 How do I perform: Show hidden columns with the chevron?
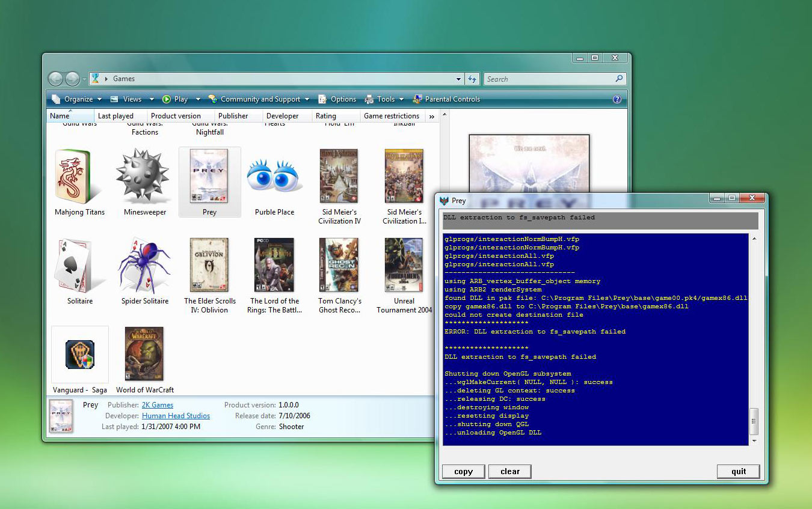click(431, 116)
